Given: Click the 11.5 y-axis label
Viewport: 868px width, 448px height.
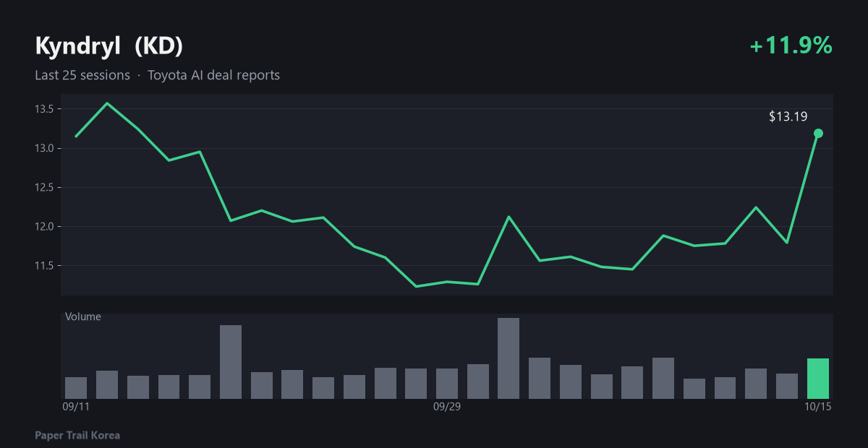Looking at the screenshot, I should [45, 265].
